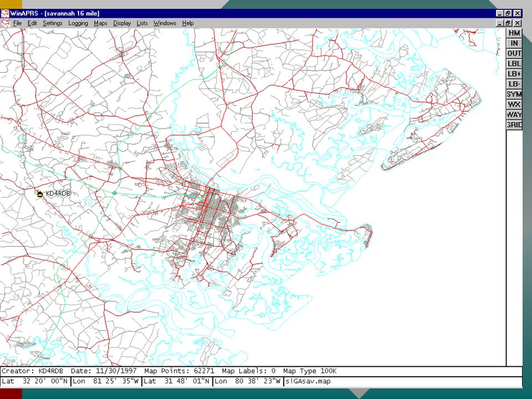Open the Logging menu
The height and width of the screenshot is (399, 532).
(x=78, y=23)
